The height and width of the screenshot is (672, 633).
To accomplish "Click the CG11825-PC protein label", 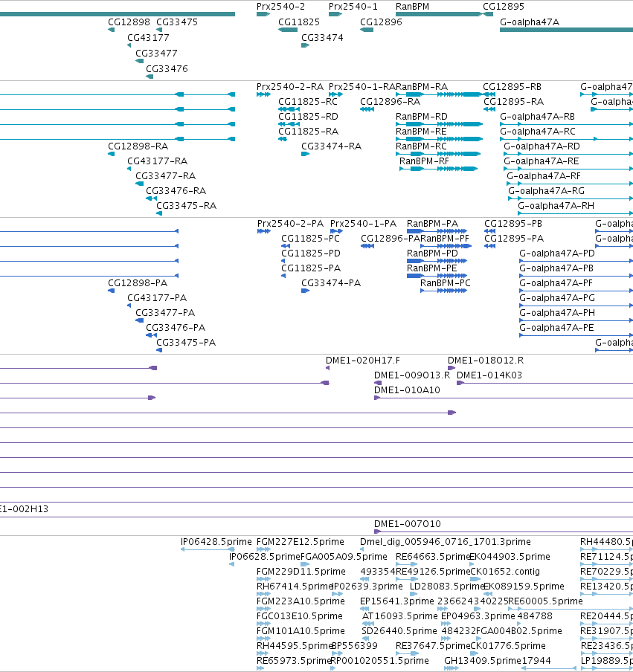I will coord(310,239).
